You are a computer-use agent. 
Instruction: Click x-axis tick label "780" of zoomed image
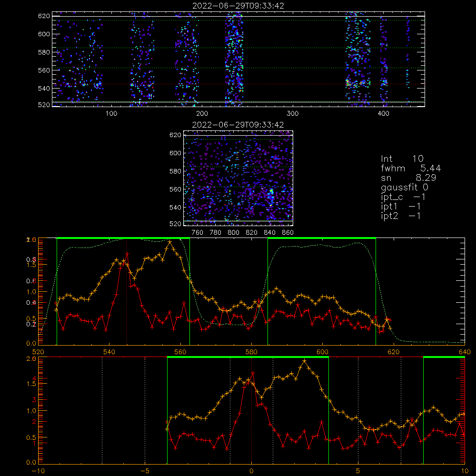point(216,233)
